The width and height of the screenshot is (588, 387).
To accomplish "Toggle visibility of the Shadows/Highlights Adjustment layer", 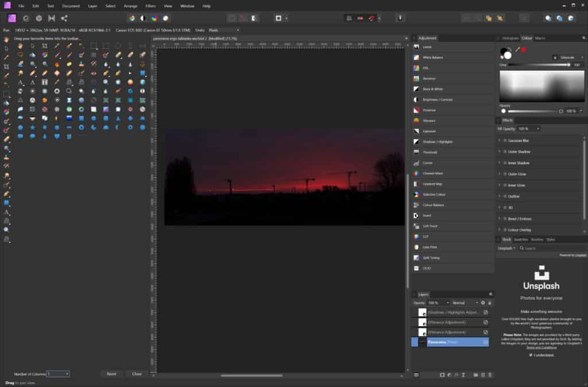I will point(485,312).
